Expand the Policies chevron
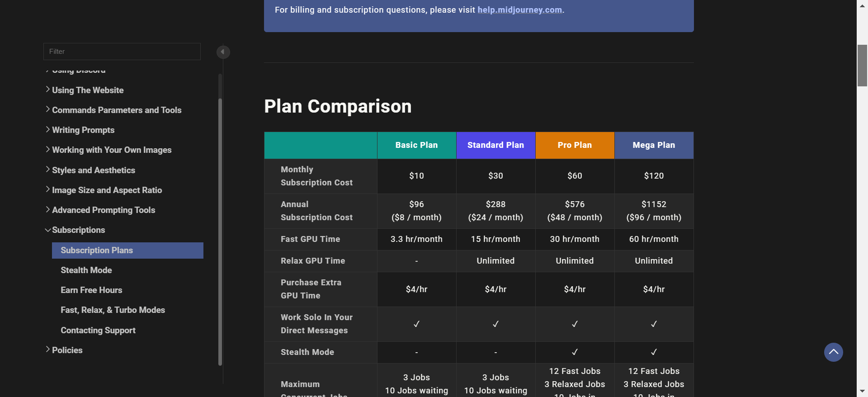The image size is (868, 397). pyautogui.click(x=48, y=350)
